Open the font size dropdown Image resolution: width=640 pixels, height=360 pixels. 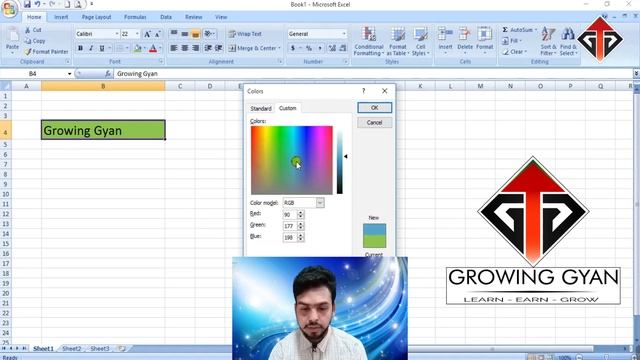point(137,34)
